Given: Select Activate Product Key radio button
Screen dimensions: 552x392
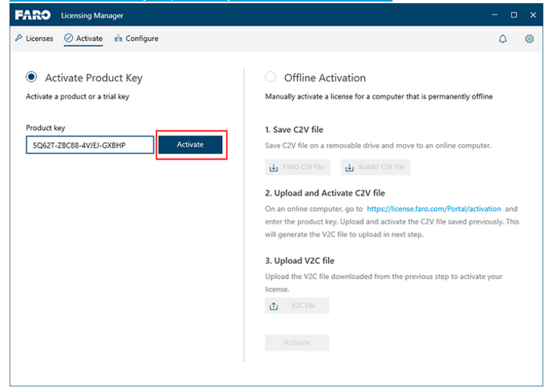Looking at the screenshot, I should click(x=31, y=77).
